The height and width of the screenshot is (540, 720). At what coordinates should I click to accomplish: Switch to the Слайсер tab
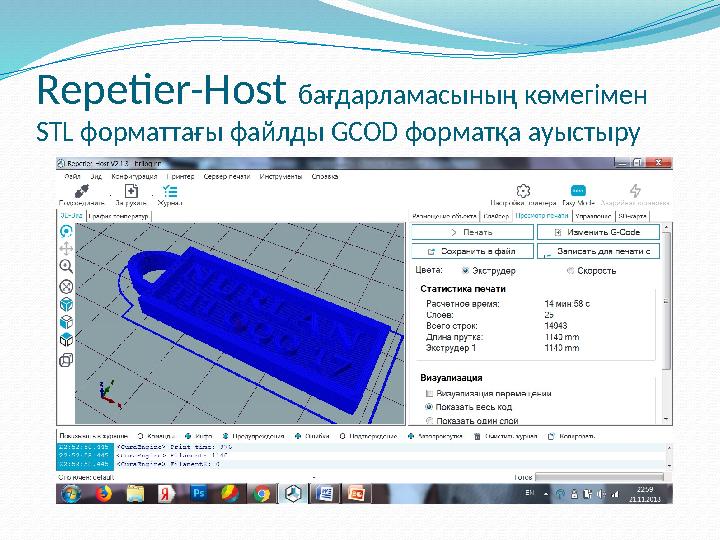coord(496,216)
